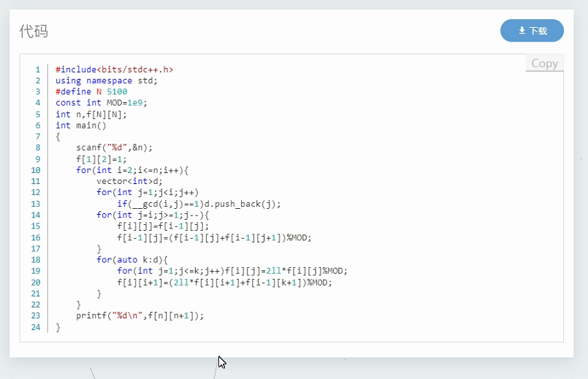Click the 'f[i][i+1]=' line with k+1
Image resolution: width=588 pixels, height=379 pixels.
224,283
